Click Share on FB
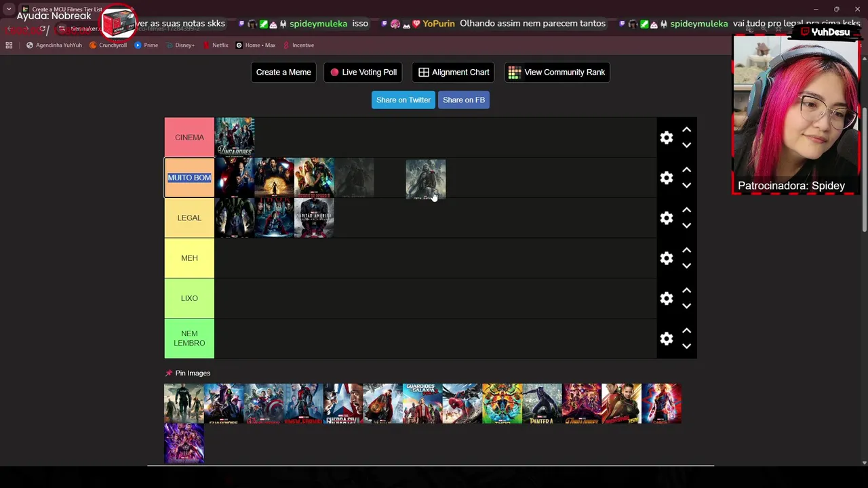Screen dimensions: 868x488 (464, 100)
